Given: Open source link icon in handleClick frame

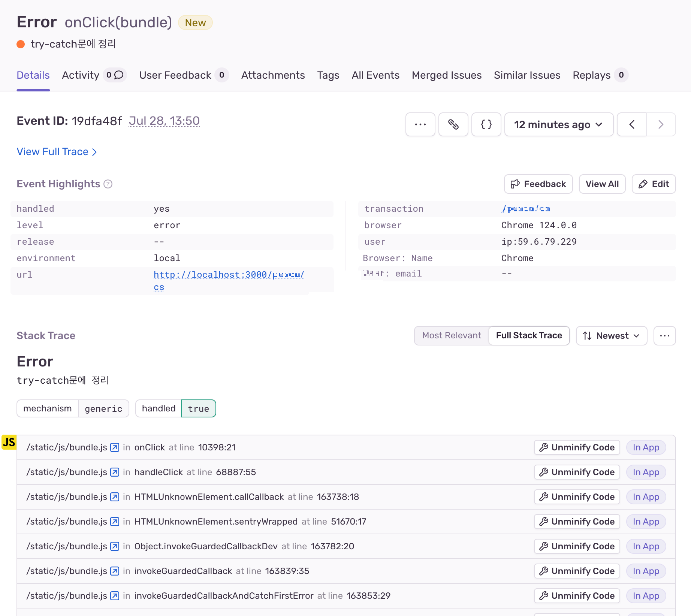Looking at the screenshot, I should 115,472.
